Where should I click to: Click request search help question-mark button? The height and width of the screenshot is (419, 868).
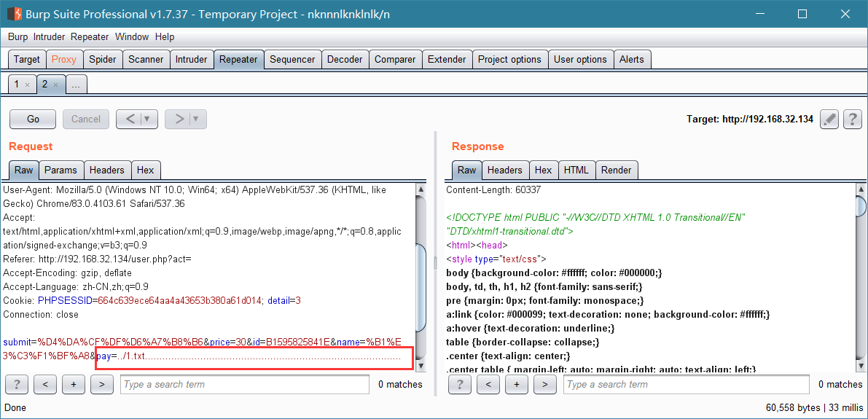pos(17,383)
